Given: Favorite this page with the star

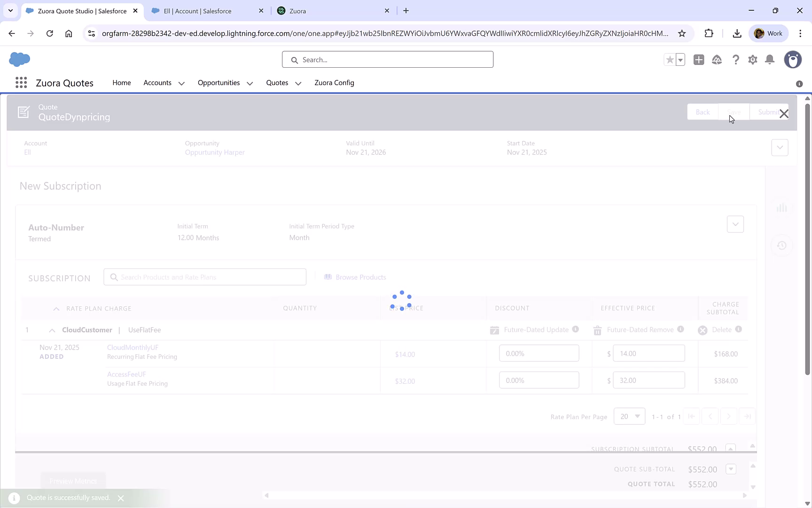Looking at the screenshot, I should coord(670,60).
